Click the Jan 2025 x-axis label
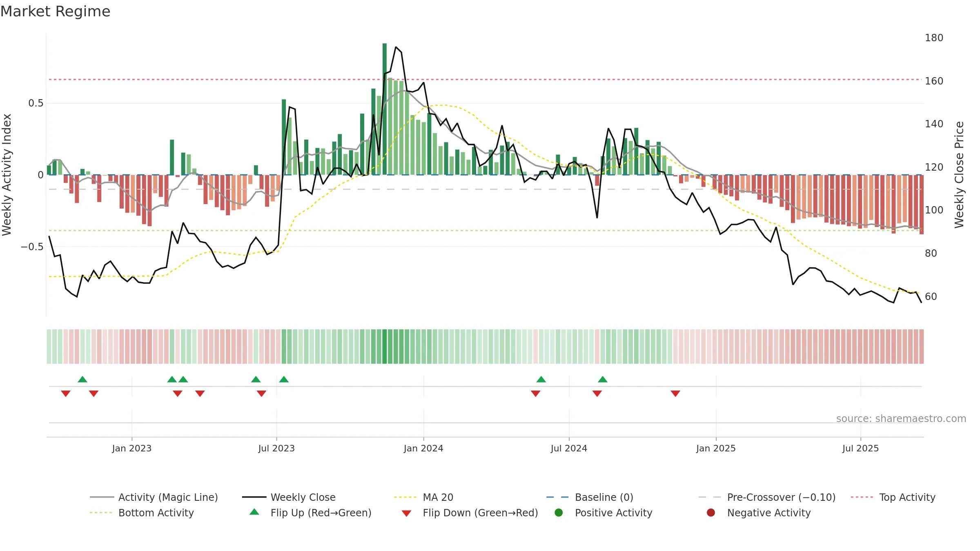Viewport: 980px width, 551px height. coord(716,448)
